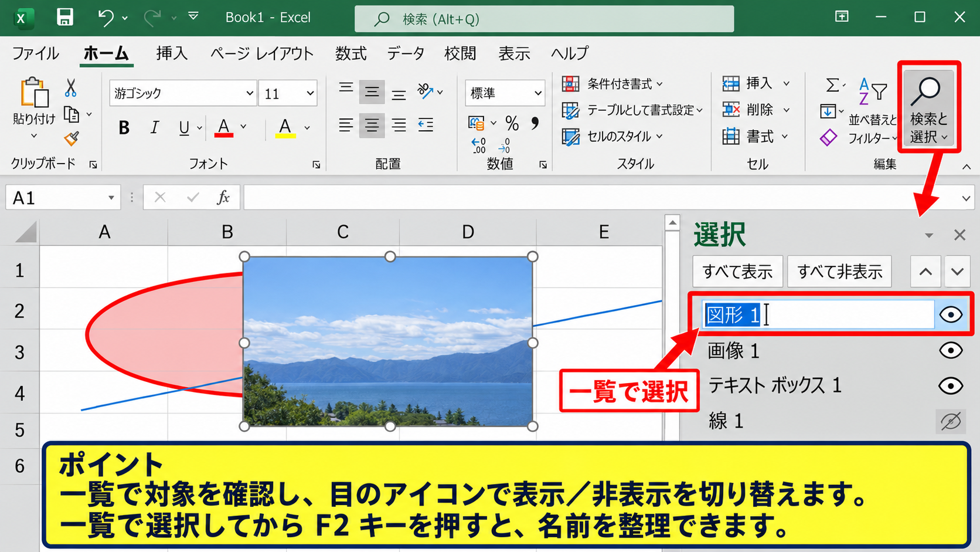Switch to the 数式 tab
980x552 pixels.
click(x=351, y=53)
